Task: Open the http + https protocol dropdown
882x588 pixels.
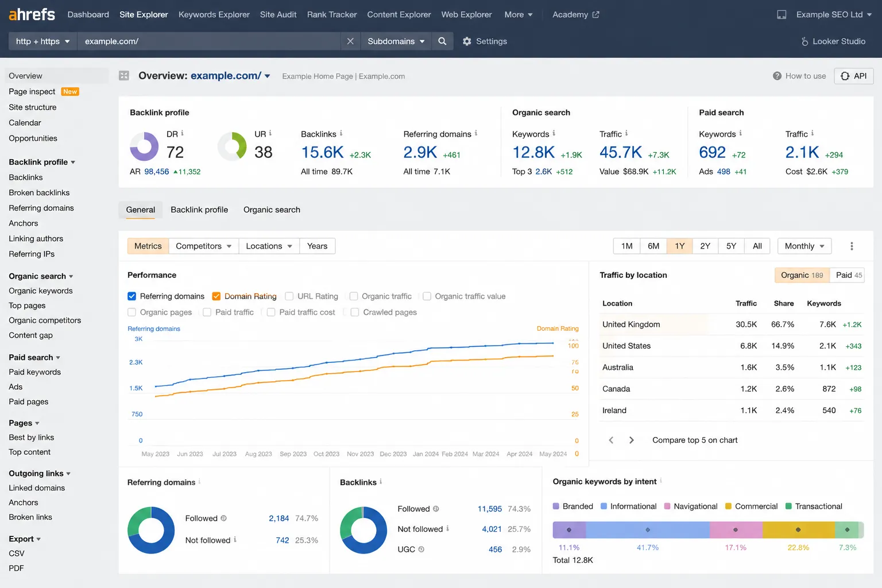Action: pyautogui.click(x=43, y=41)
